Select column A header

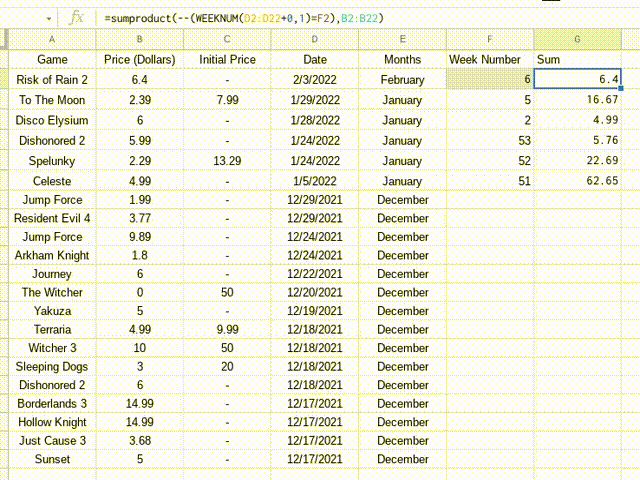(x=52, y=39)
